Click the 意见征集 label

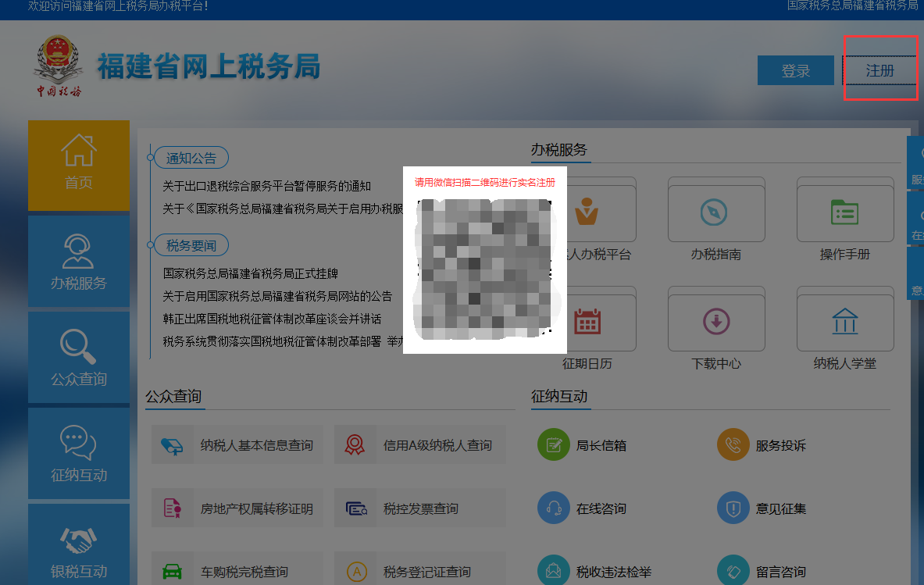(x=781, y=509)
